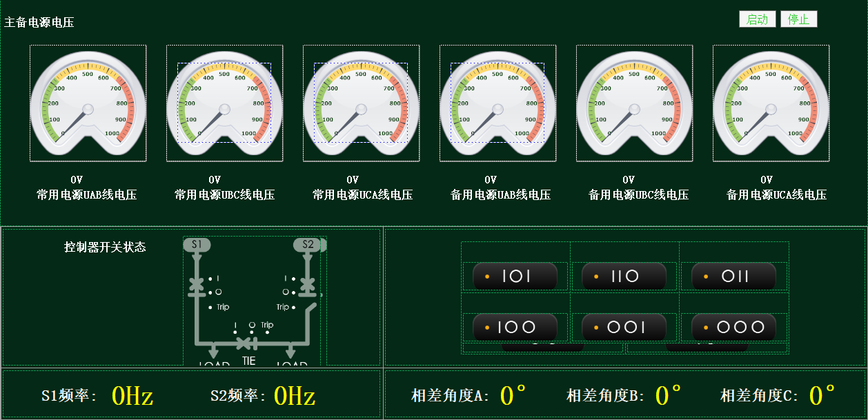This screenshot has width=868, height=420.
Task: Click the 备用电源UCA线电压 voltage gauge
Action: pos(771,103)
